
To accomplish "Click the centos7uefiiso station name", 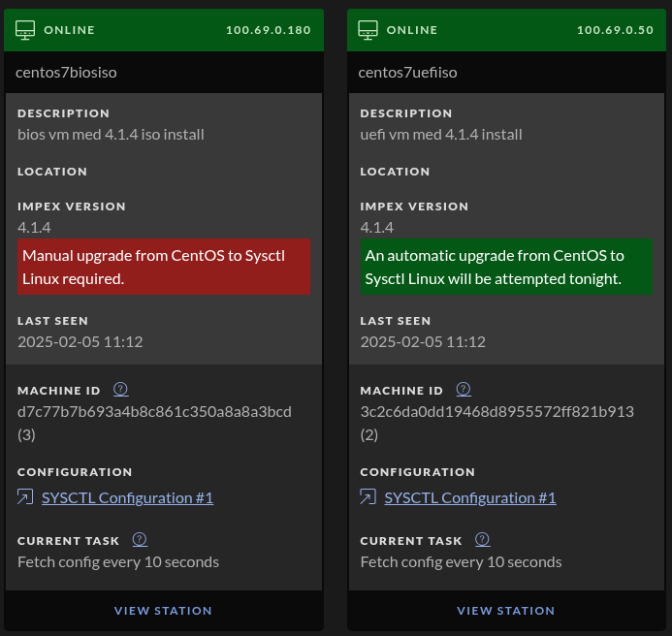I will click(407, 73).
